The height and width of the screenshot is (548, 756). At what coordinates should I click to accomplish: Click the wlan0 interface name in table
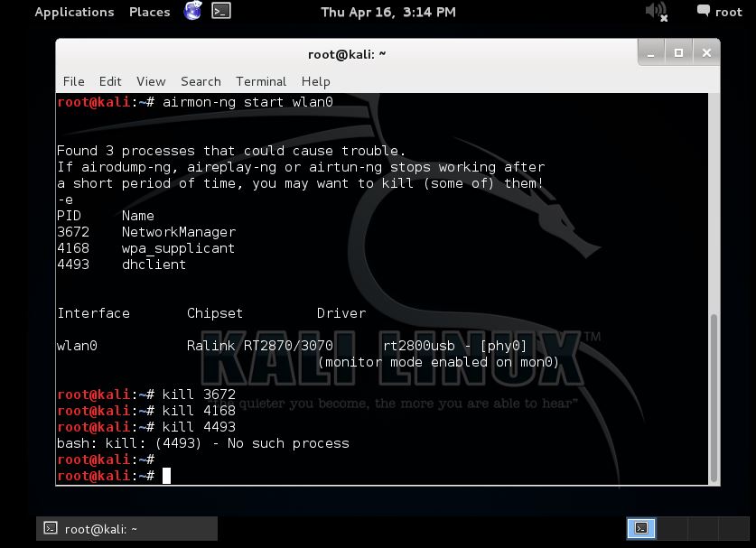coord(77,346)
